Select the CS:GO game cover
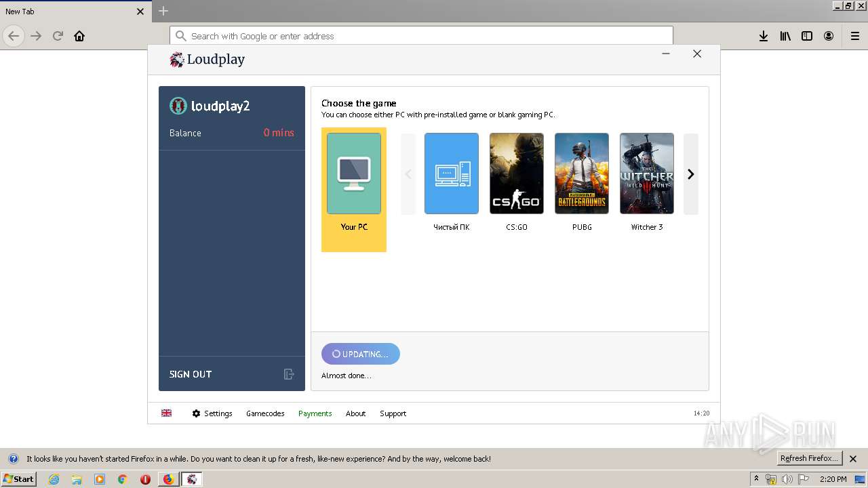The width and height of the screenshot is (868, 488). tap(517, 174)
